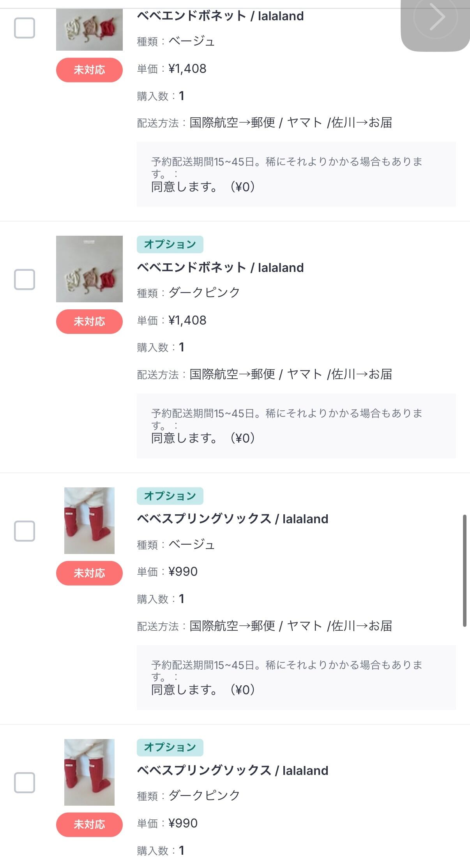
Task: Click the right chevron arrow button
Action: 436,18
